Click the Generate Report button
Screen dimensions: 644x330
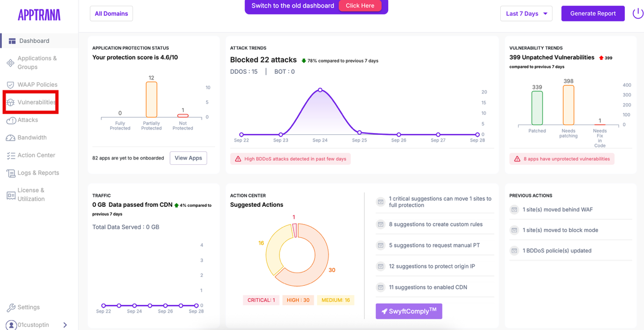point(593,14)
